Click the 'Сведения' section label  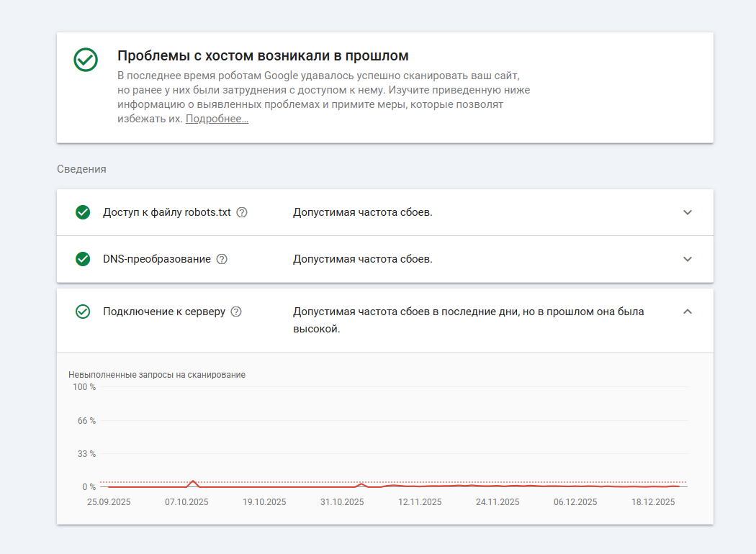point(81,169)
